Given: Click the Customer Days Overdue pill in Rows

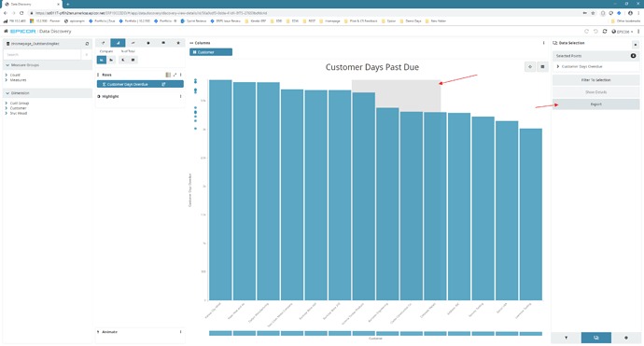Looking at the screenshot, I should [140, 84].
